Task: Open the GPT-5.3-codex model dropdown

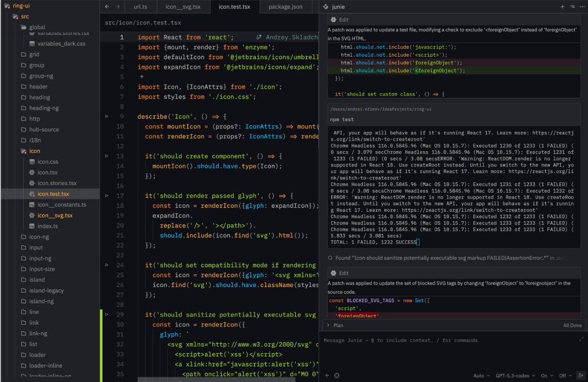Action: [515, 375]
